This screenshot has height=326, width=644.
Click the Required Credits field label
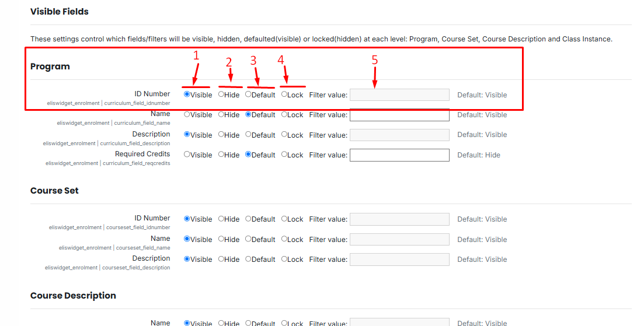(x=142, y=154)
